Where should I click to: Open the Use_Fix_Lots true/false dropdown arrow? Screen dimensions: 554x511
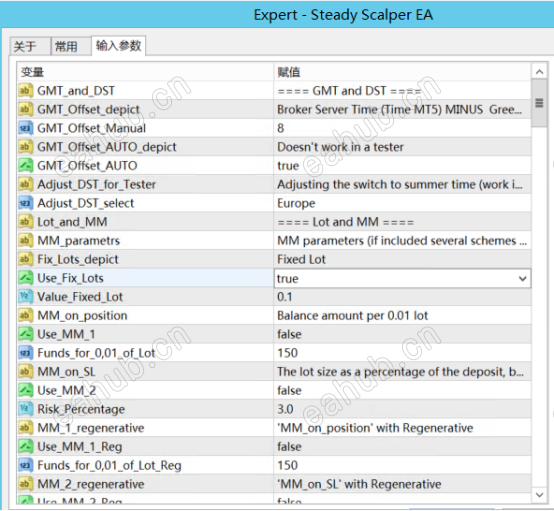pos(523,278)
